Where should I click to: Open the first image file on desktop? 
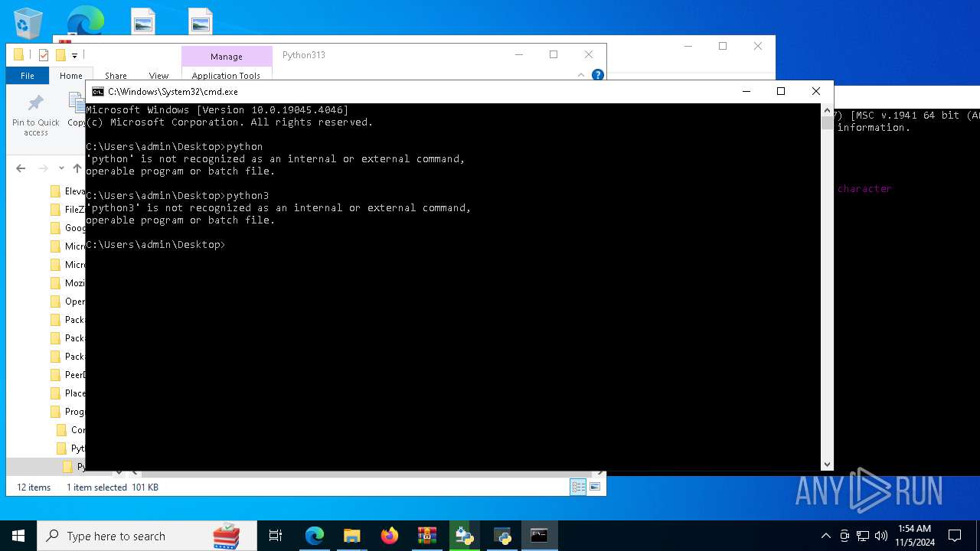143,21
